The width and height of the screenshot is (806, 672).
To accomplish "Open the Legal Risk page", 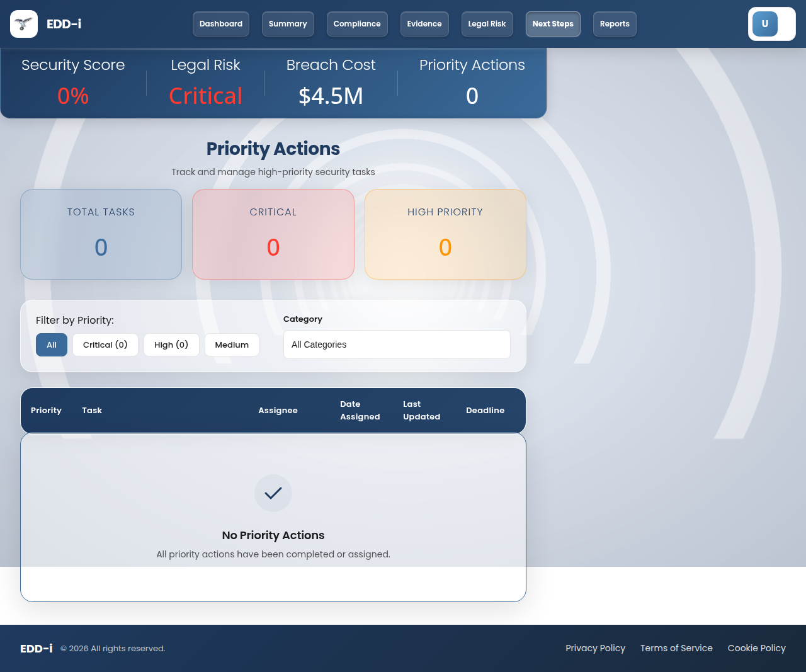I will pyautogui.click(x=487, y=23).
